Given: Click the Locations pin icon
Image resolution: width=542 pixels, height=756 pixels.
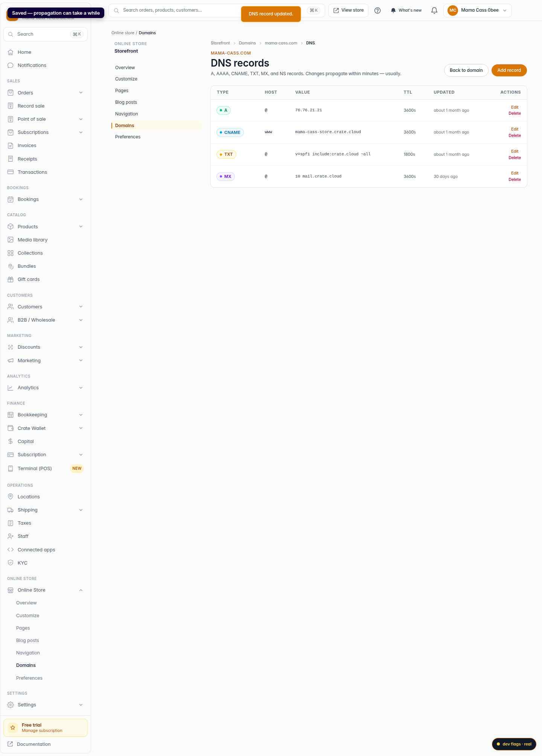Looking at the screenshot, I should click(11, 497).
